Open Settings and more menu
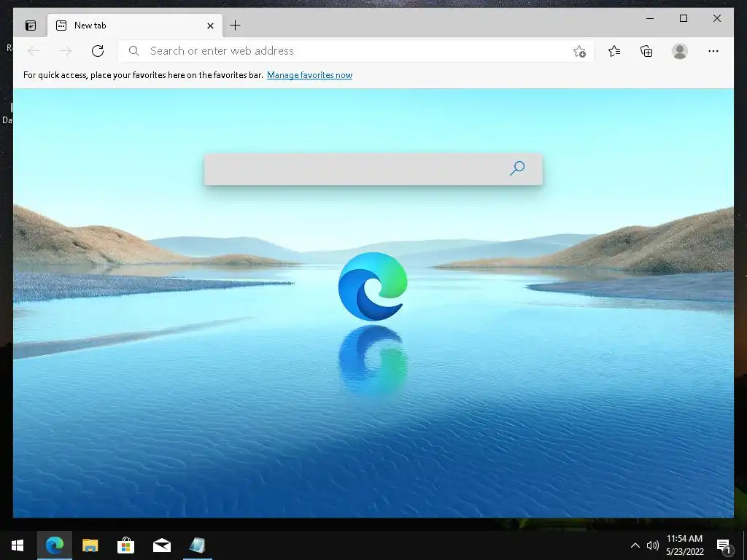 pos(713,51)
